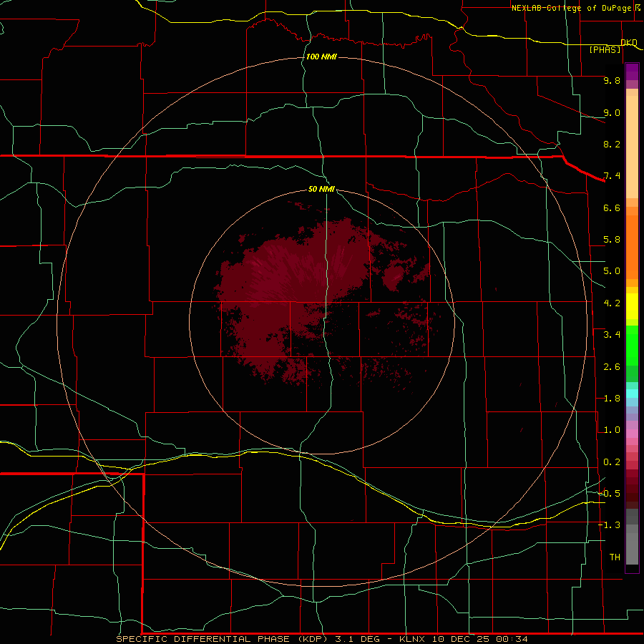This screenshot has height=644, width=644.
Task: Click the 3.4 value on the color scale
Action: click(612, 335)
